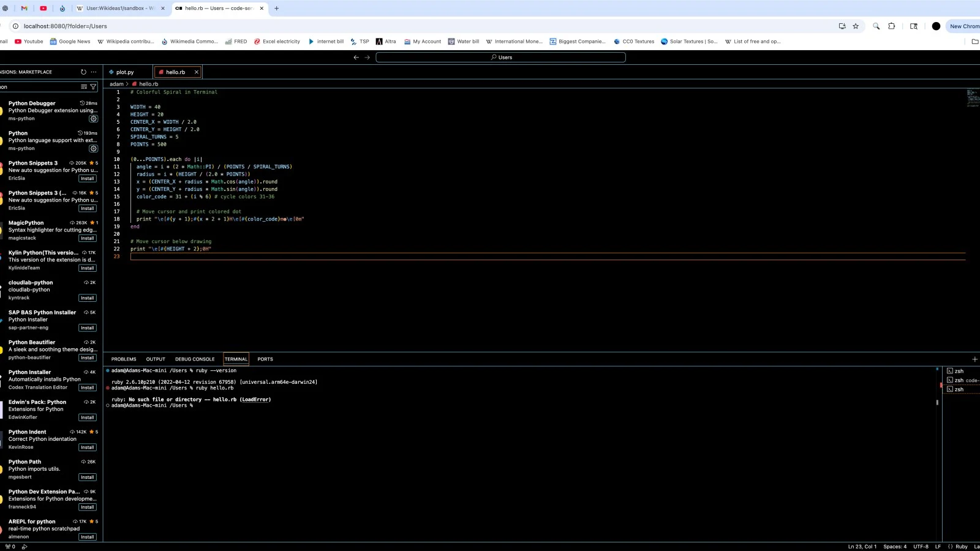980x551 pixels.
Task: Select the zsh code-server terminal entry
Action: pyautogui.click(x=962, y=380)
